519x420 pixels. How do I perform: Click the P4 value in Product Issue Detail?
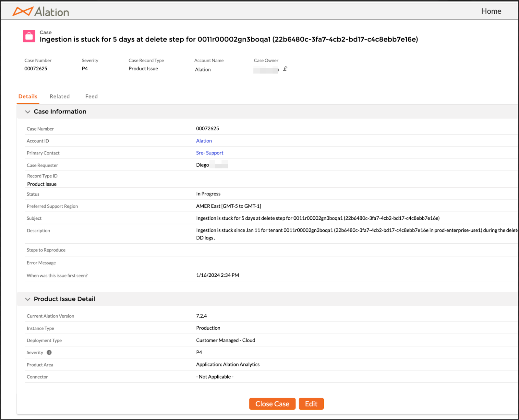[199, 352]
